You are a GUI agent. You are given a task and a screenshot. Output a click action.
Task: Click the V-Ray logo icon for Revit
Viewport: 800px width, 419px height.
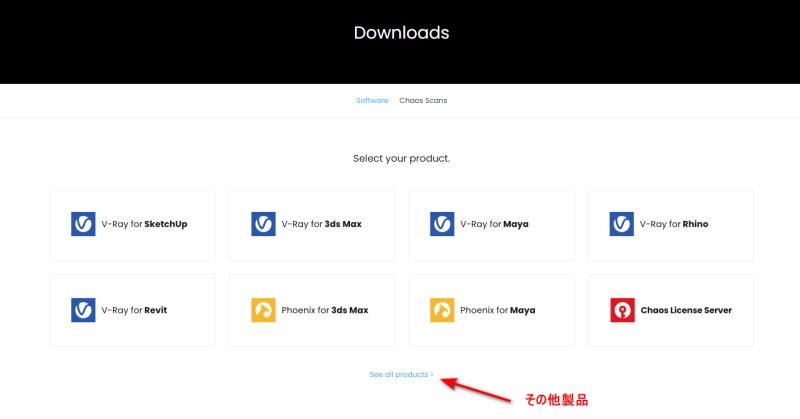(83, 310)
